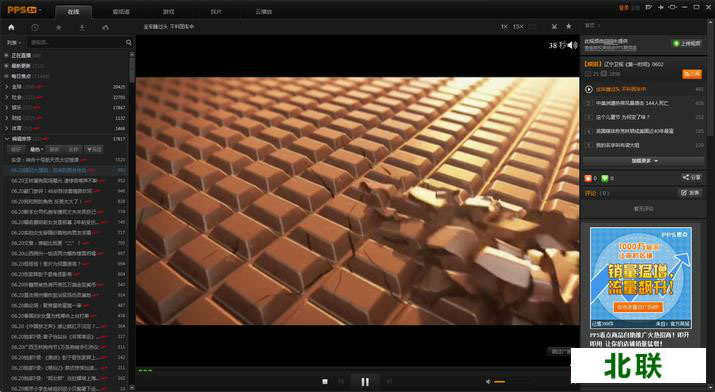Click the orange subscribe button

click(x=692, y=74)
